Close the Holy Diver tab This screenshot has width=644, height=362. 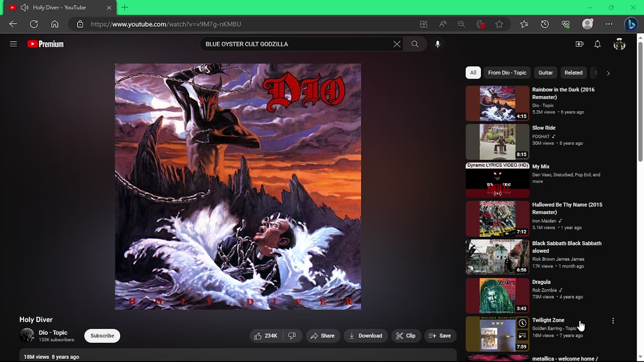pos(109,8)
